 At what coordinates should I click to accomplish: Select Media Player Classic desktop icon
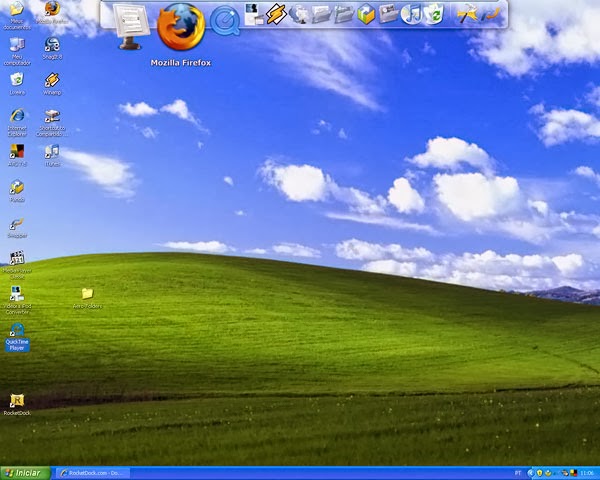pyautogui.click(x=17, y=265)
